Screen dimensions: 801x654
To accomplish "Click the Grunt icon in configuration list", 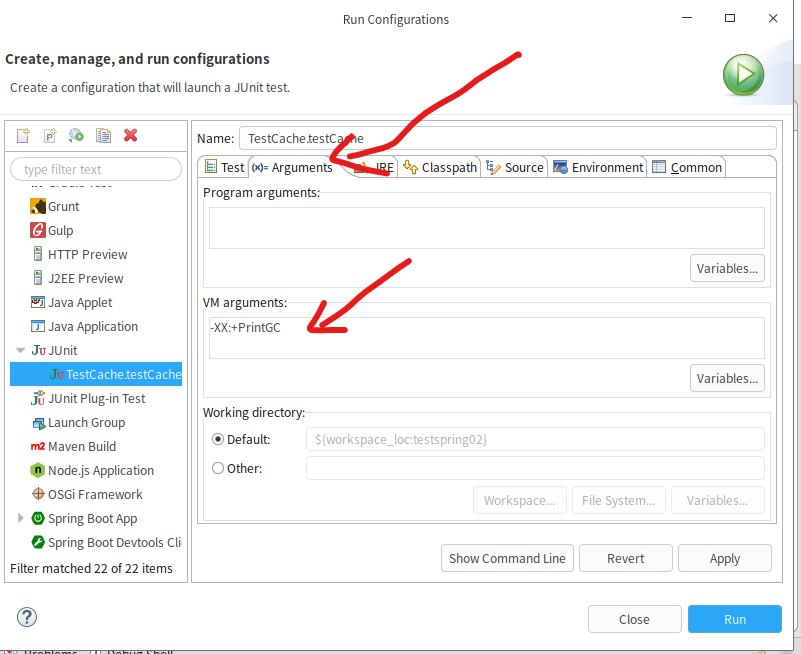I will coord(38,206).
